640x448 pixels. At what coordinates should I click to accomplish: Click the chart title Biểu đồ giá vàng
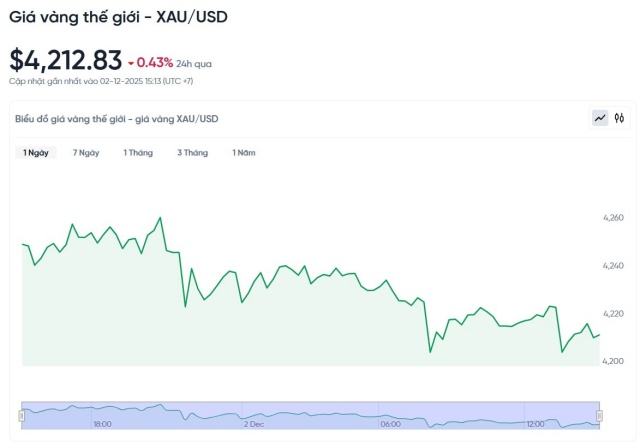116,119
